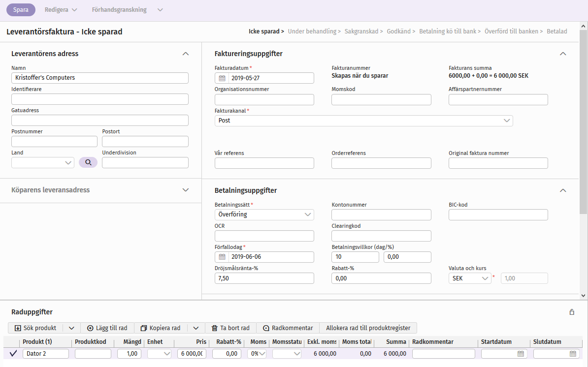Screen dimensions: 588x367
Task: Click the Kontonummer input field
Action: (381, 214)
